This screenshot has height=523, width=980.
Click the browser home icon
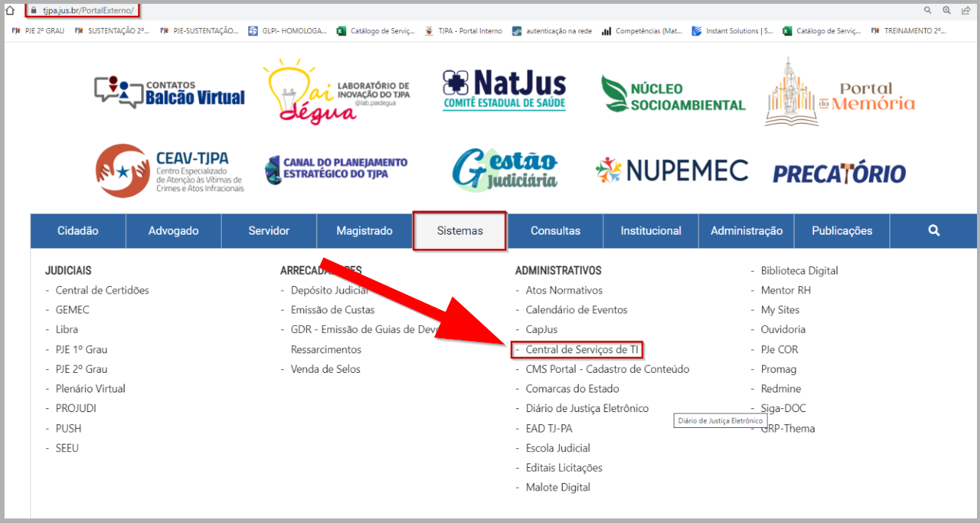(11, 11)
